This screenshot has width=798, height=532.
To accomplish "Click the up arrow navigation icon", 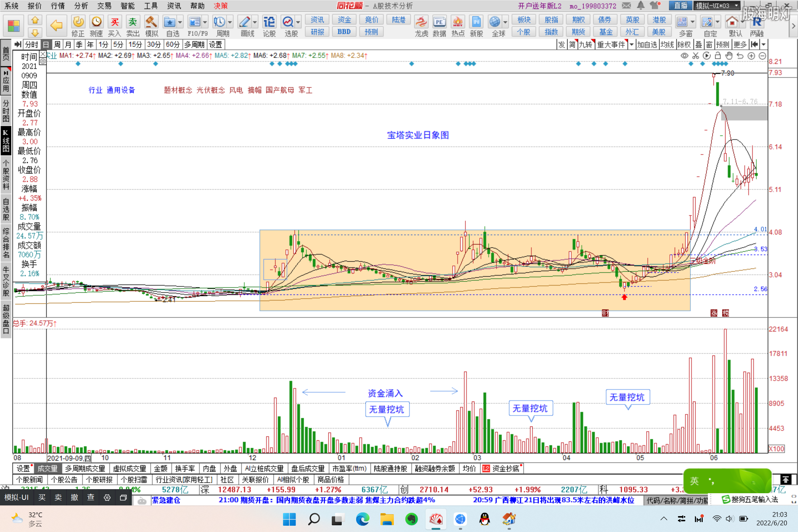I will click(x=35, y=20).
